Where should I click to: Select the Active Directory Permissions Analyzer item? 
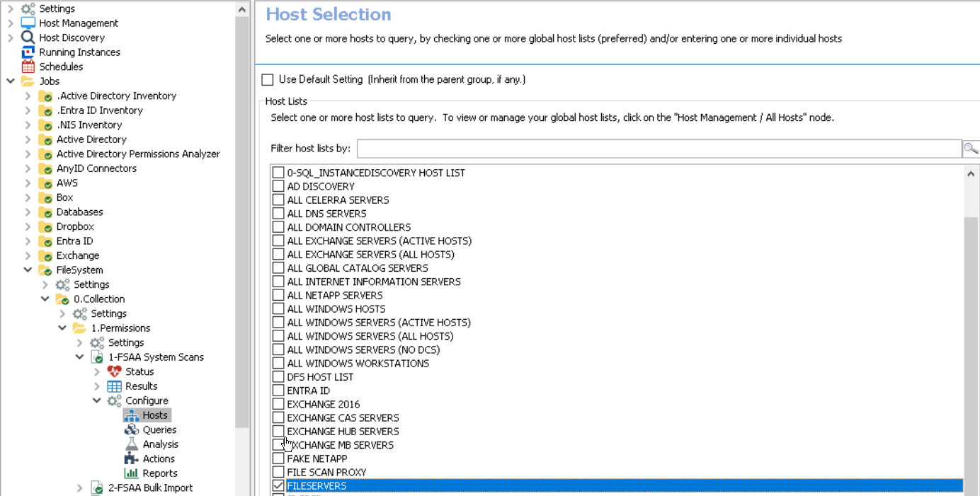[137, 154]
